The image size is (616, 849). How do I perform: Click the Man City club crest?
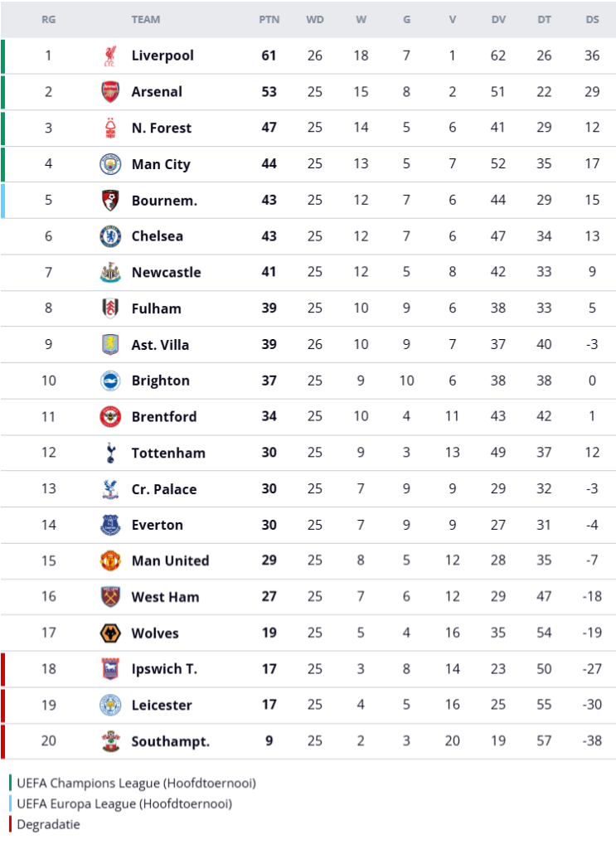[x=110, y=164]
